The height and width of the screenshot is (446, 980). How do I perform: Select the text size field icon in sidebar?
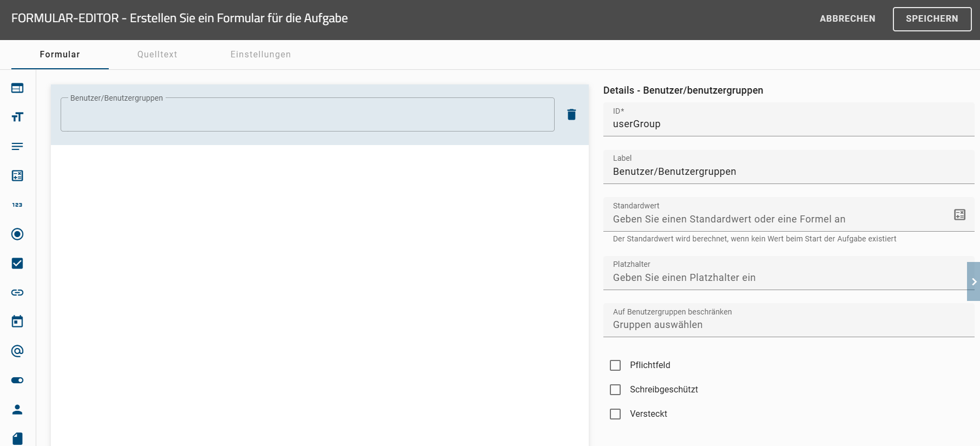17,117
